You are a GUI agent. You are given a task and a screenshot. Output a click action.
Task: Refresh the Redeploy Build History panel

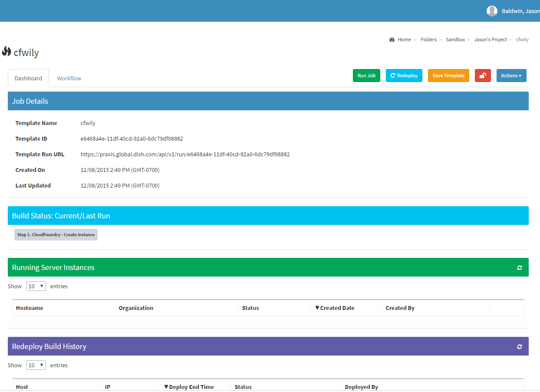520,347
